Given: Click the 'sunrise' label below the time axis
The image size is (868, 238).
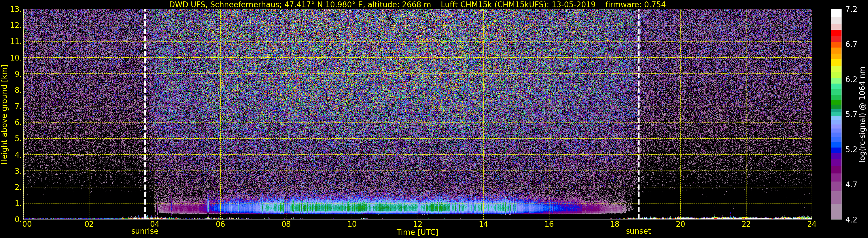Looking at the screenshot, I should point(145,231).
